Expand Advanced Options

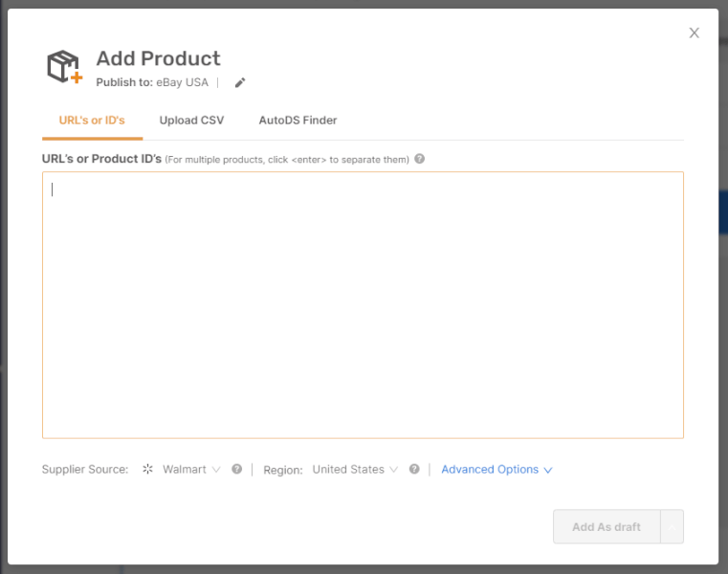coord(496,470)
